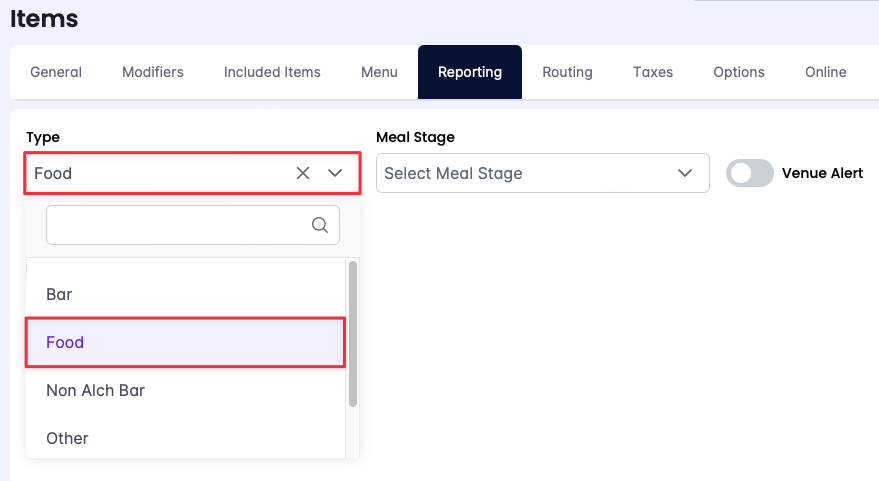Open the Modifiers tab
Viewport: 879px width, 481px height.
[x=153, y=72]
